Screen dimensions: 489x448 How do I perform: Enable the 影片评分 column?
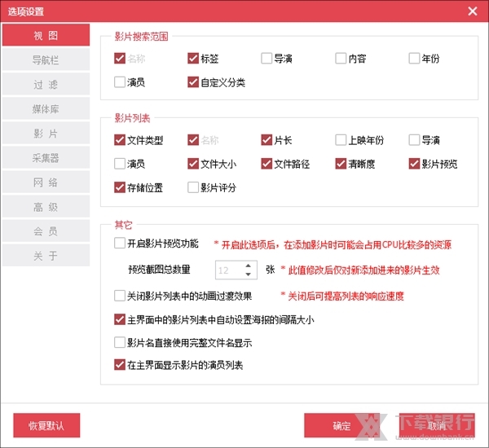pos(193,187)
